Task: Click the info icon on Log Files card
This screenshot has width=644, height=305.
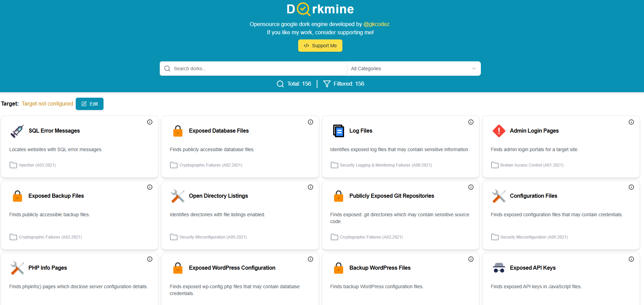Action: [471, 122]
